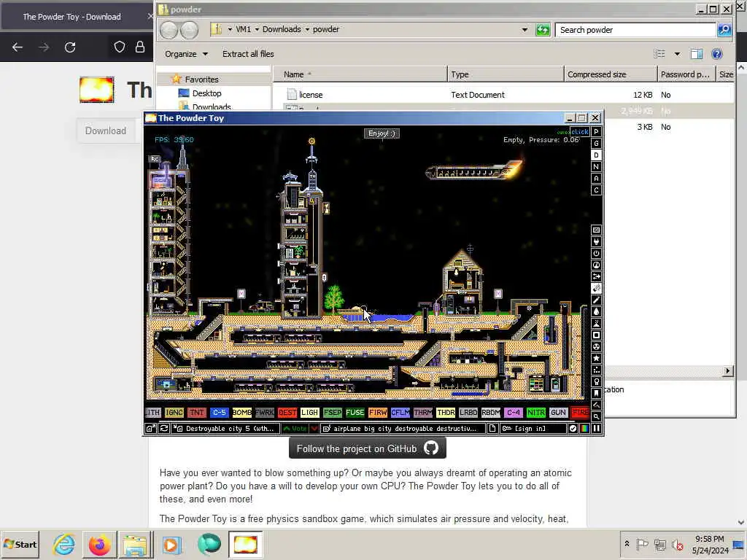
Task: Open the Sensors element category
Action: coord(596,265)
